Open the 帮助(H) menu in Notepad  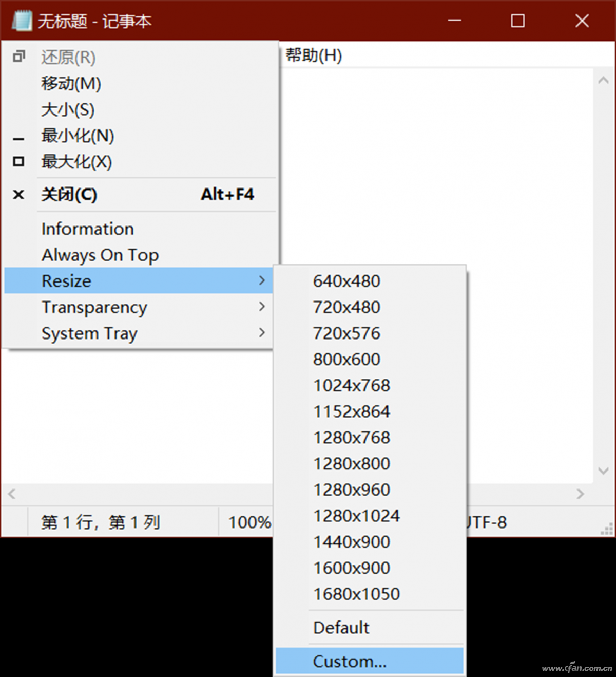tap(314, 55)
